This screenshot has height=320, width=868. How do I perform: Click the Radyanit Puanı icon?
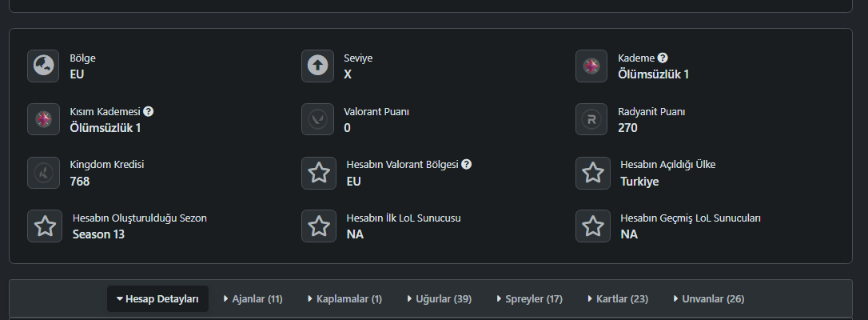[x=591, y=119]
